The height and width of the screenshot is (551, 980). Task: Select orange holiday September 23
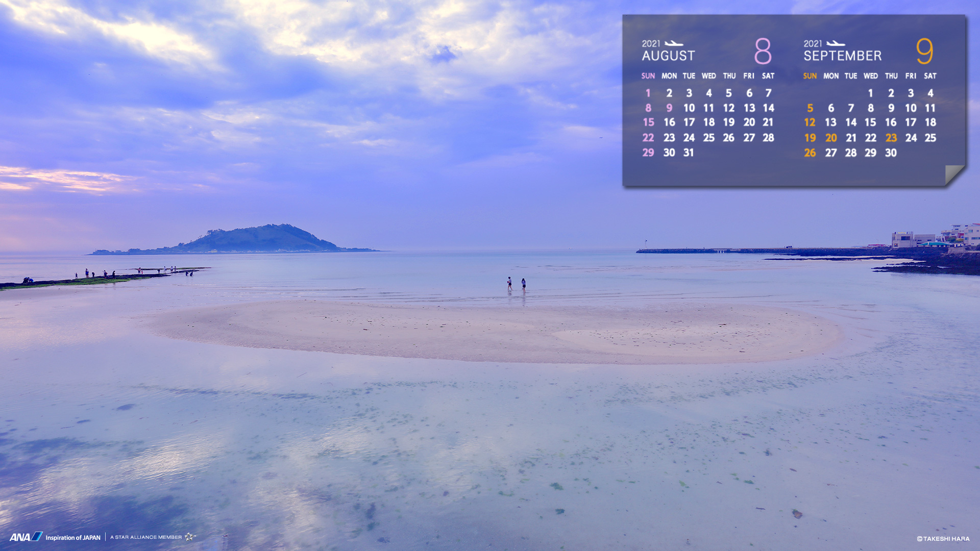891,138
